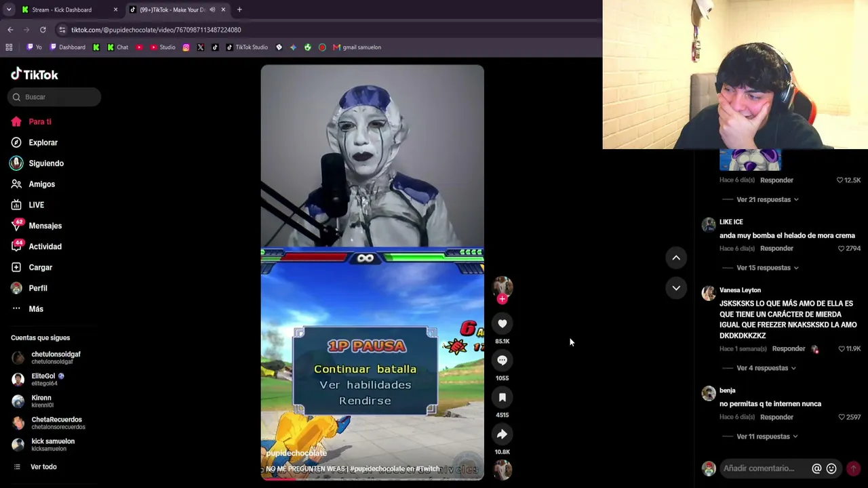Open the TikTok Studio bookmark

coord(247,47)
